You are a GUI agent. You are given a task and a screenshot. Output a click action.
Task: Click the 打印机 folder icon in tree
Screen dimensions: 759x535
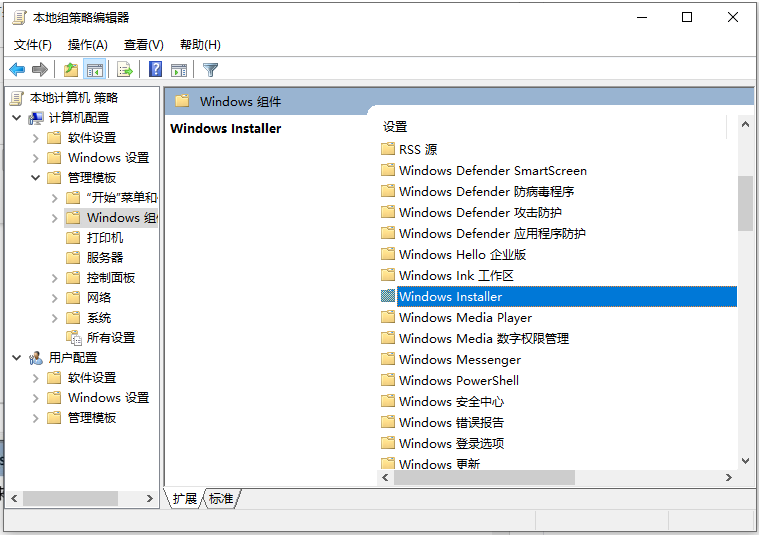(73, 237)
